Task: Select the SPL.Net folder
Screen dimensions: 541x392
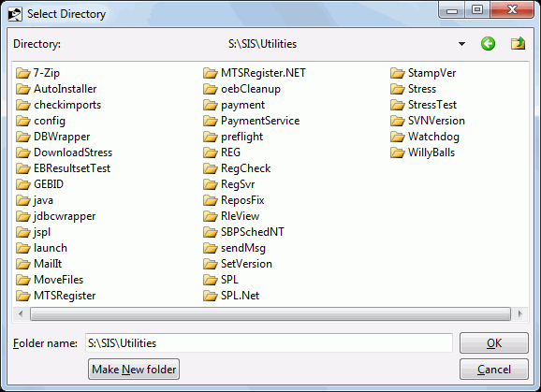Action: point(231,296)
